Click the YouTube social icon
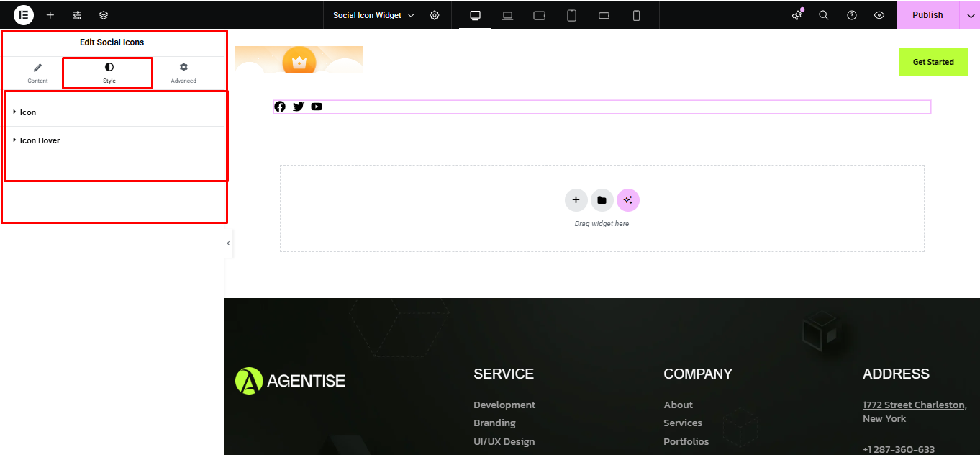This screenshot has width=980, height=455. coord(317,107)
